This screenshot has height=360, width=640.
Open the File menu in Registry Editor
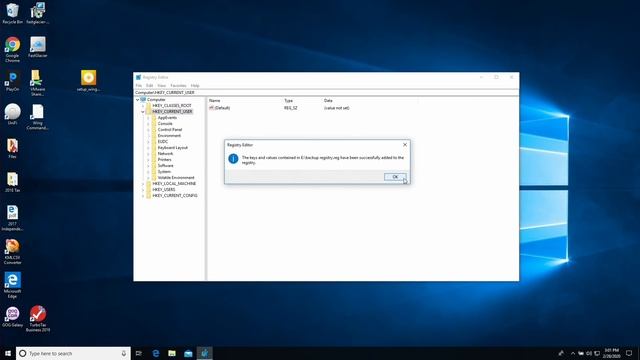pyautogui.click(x=139, y=85)
